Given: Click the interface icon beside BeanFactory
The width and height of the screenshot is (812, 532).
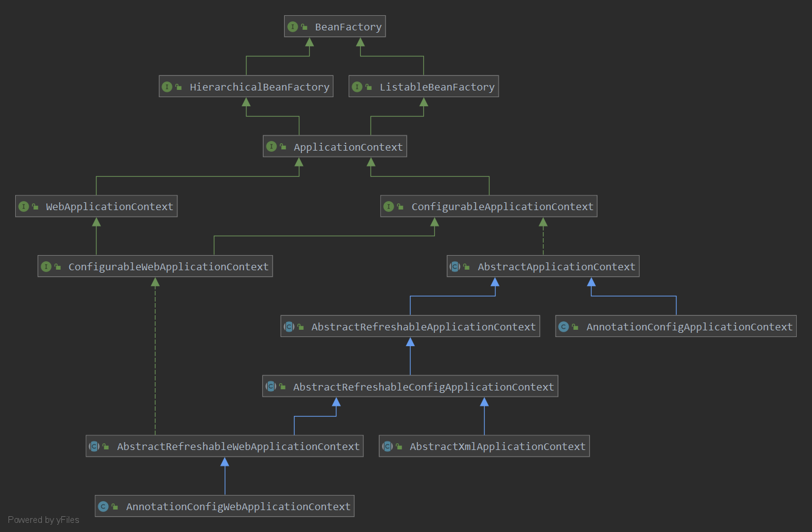Looking at the screenshot, I should pos(293,27).
